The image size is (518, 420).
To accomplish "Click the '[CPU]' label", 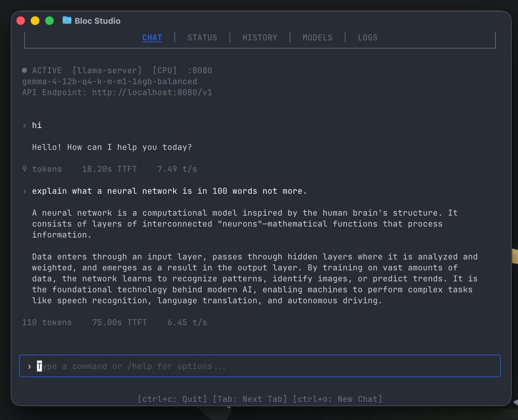I will point(165,70).
